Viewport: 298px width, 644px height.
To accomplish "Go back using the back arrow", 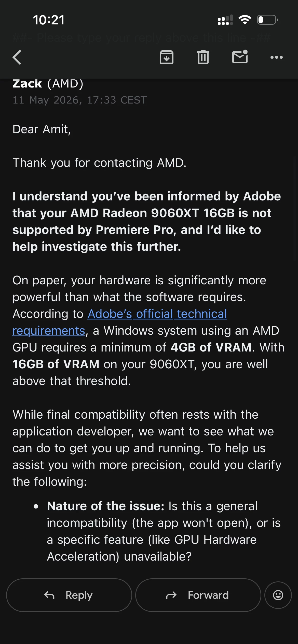I will pos(17,57).
